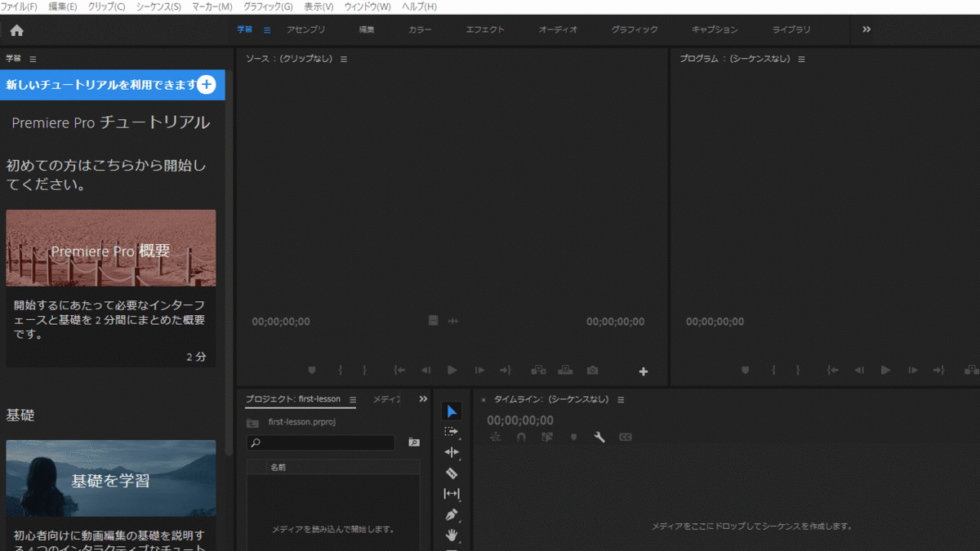This screenshot has width=980, height=551.
Task: Open the Program monitor panel menu
Action: pyautogui.click(x=801, y=59)
